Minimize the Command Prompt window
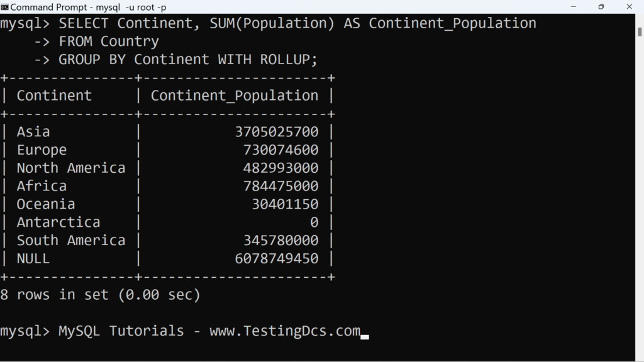This screenshot has height=362, width=644. click(574, 6)
